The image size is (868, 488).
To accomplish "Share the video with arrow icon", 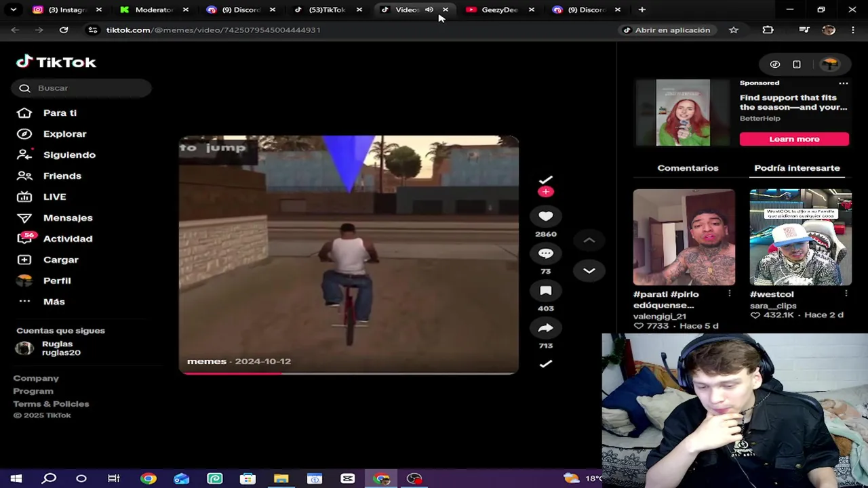I will pyautogui.click(x=546, y=328).
